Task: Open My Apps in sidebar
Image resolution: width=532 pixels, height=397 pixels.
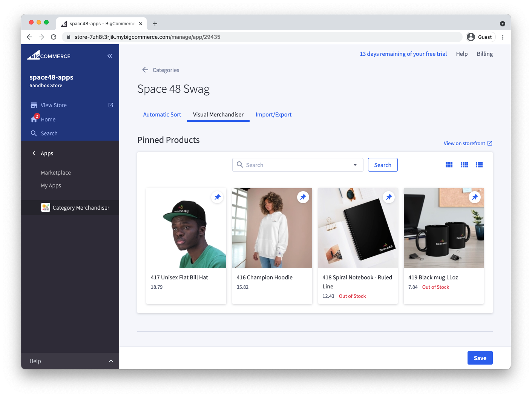Action: (51, 185)
